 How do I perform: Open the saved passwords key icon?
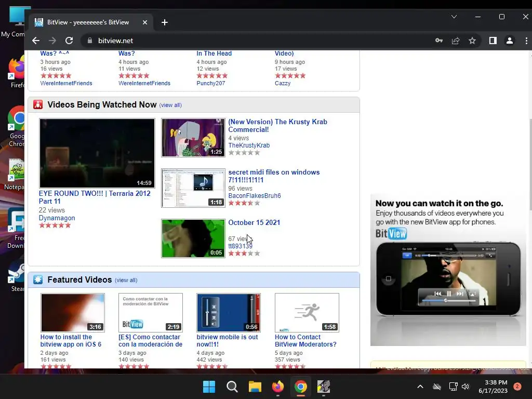tap(438, 41)
